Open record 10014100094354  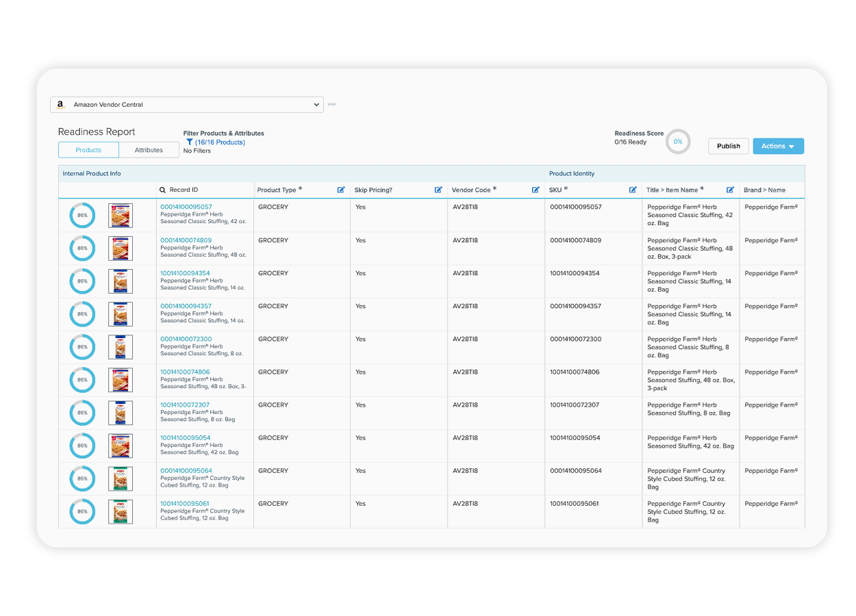(186, 273)
